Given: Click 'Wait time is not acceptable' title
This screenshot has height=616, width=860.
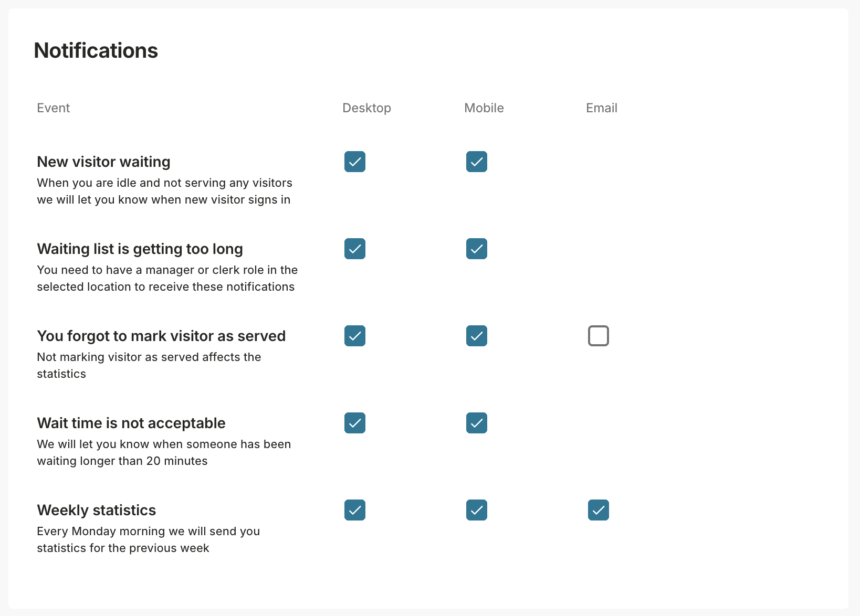Looking at the screenshot, I should (x=131, y=423).
